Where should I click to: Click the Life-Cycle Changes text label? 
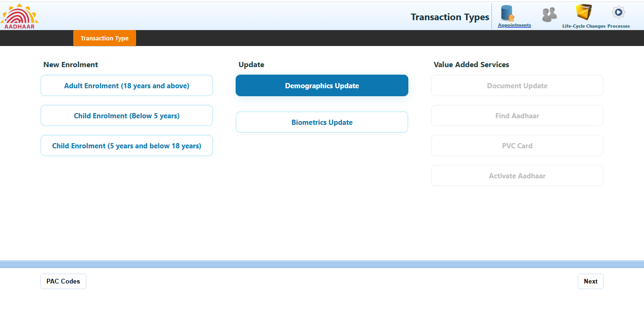(583, 26)
